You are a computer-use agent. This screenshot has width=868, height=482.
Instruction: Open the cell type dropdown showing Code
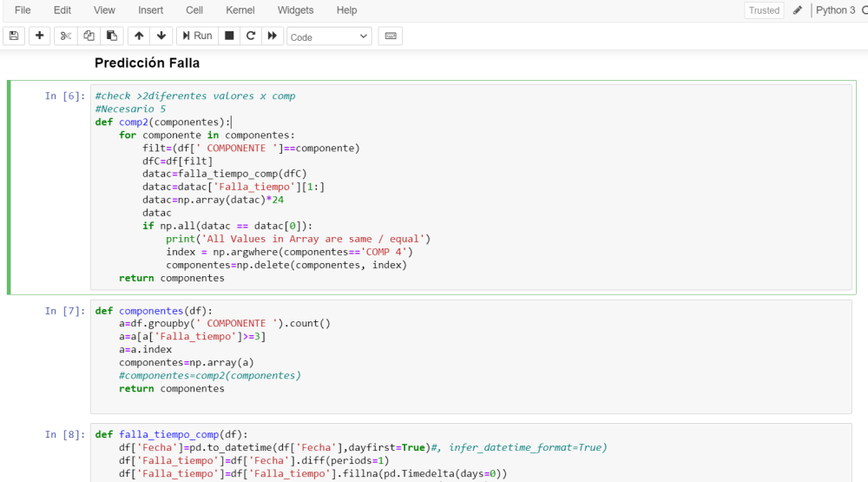329,36
